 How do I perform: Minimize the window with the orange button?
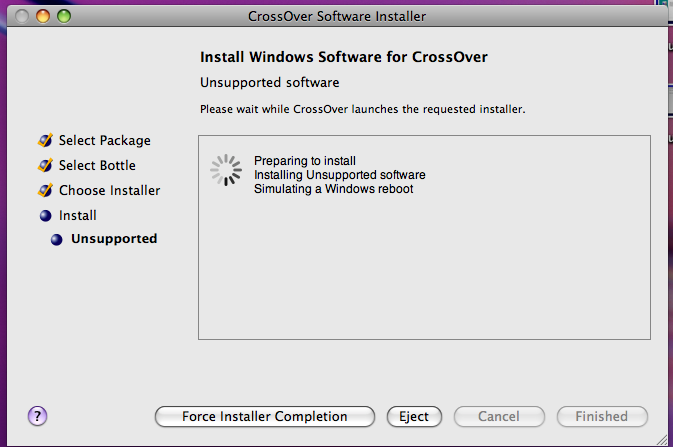click(43, 16)
